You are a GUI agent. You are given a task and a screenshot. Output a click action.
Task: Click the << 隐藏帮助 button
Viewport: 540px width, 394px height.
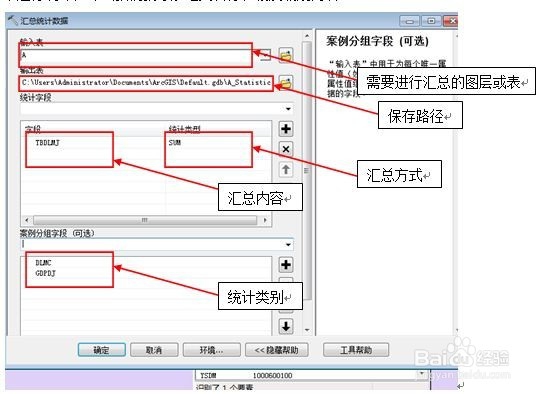click(277, 350)
